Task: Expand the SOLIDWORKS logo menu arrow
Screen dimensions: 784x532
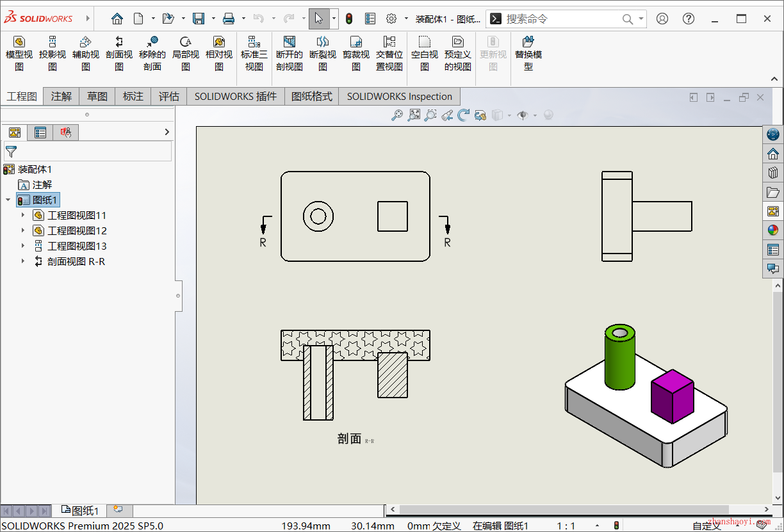Action: click(x=88, y=19)
